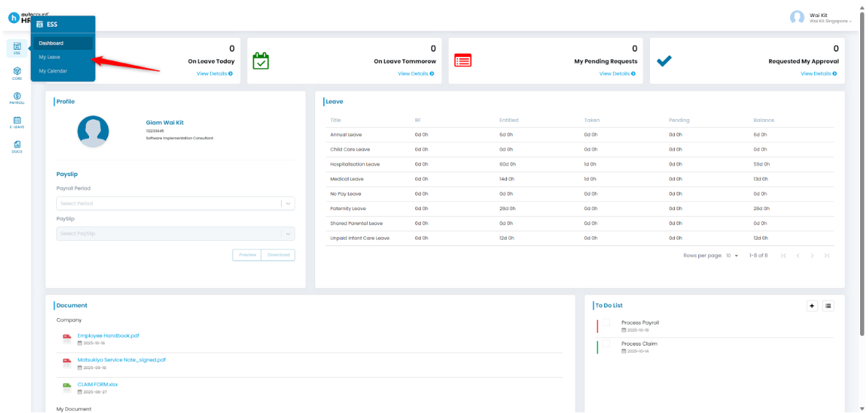Open the PaySlip dropdown
The height and width of the screenshot is (413, 868).
point(176,234)
